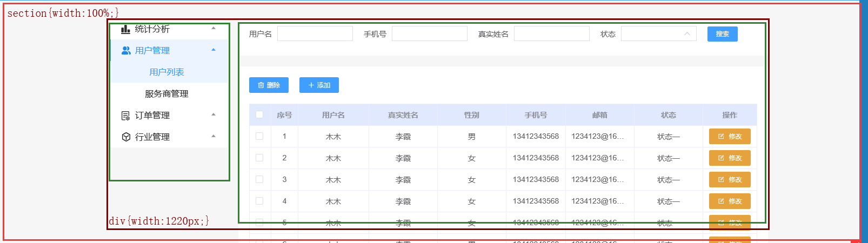Focus the 用户名 search field
Image resolution: width=868 pixels, height=243 pixels.
pos(315,34)
